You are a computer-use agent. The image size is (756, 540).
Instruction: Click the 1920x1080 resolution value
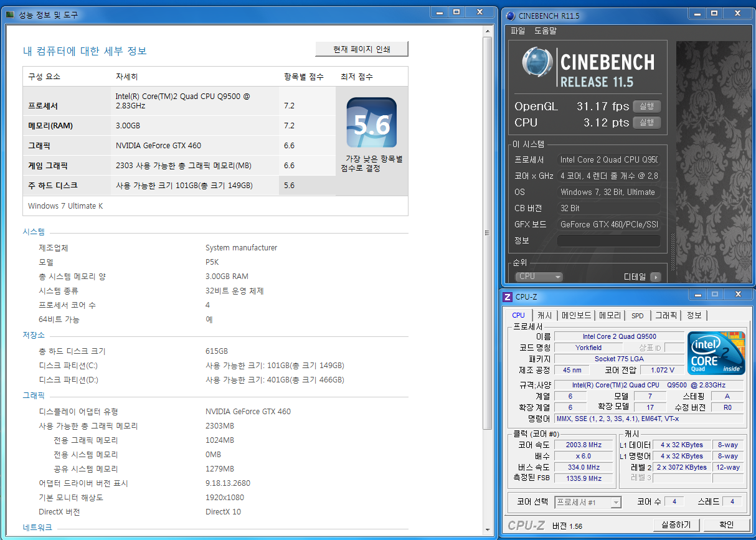(225, 498)
